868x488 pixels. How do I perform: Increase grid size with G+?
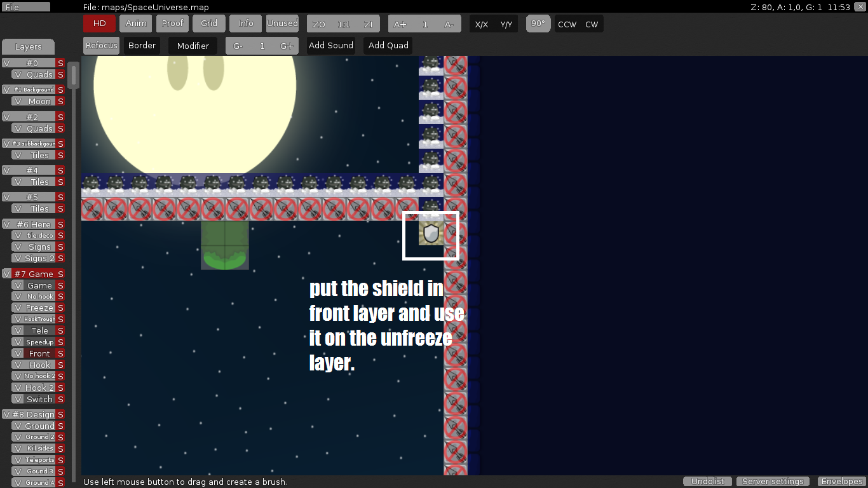pos(287,46)
